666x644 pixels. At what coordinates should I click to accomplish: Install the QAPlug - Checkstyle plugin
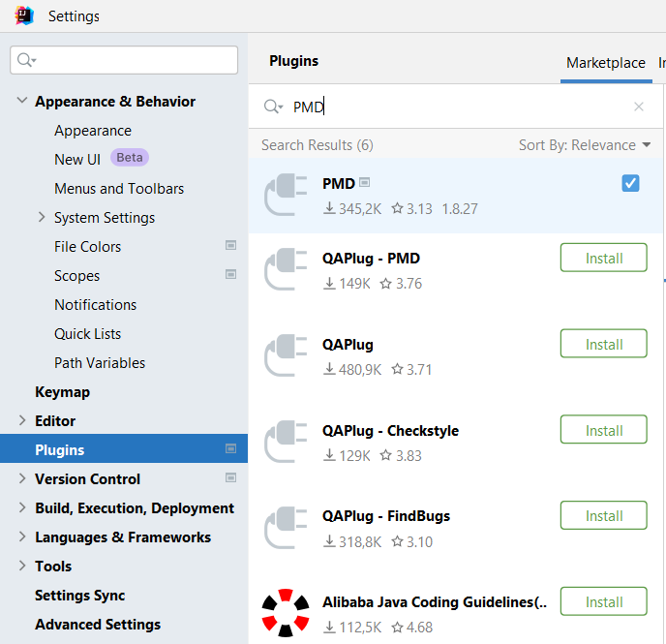604,430
